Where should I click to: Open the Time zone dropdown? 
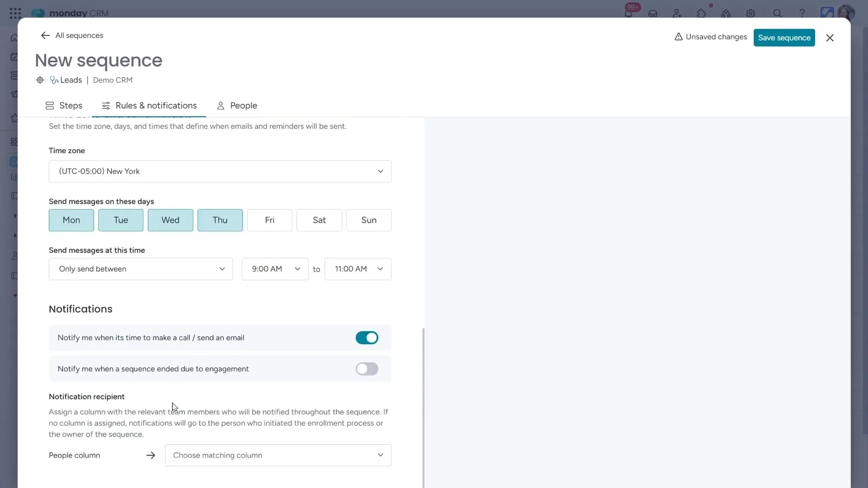[220, 171]
